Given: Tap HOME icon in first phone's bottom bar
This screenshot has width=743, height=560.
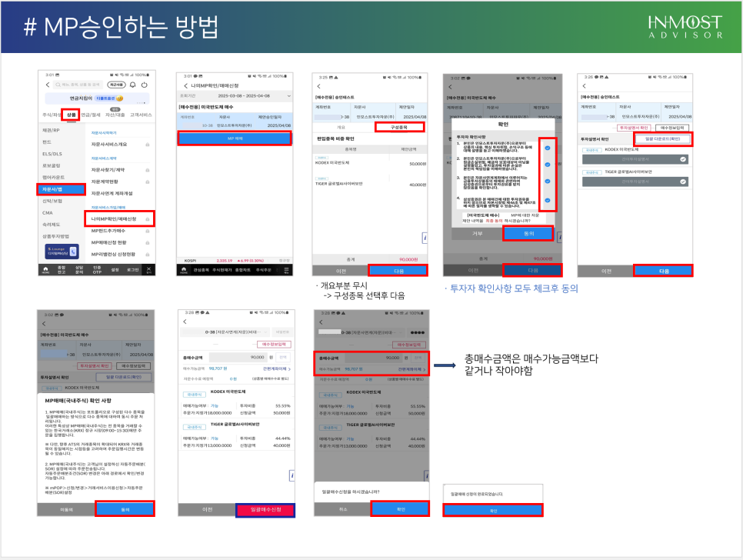Looking at the screenshot, I should coord(45,269).
